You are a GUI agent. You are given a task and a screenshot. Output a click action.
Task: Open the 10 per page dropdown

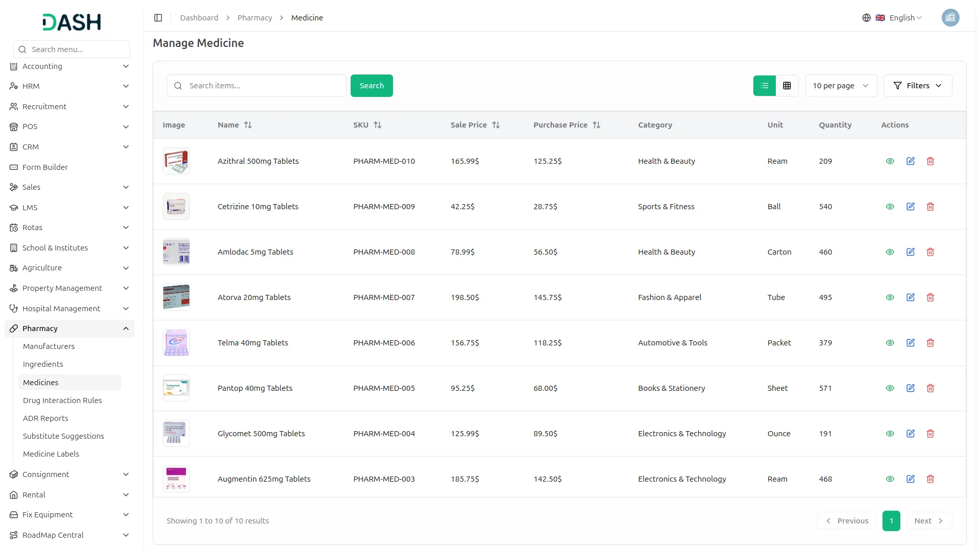(x=841, y=86)
